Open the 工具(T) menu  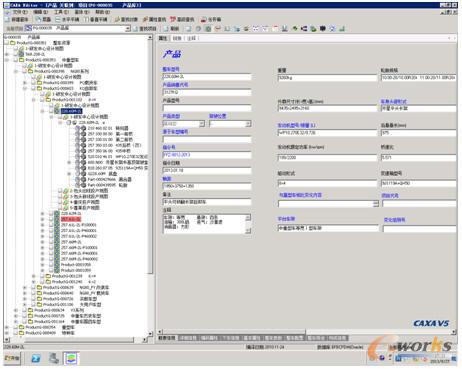(x=61, y=12)
